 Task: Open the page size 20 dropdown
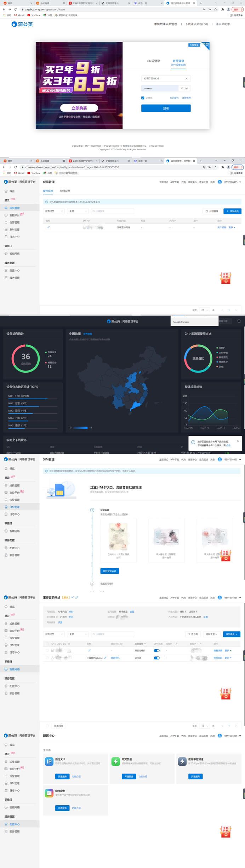[205, 310]
